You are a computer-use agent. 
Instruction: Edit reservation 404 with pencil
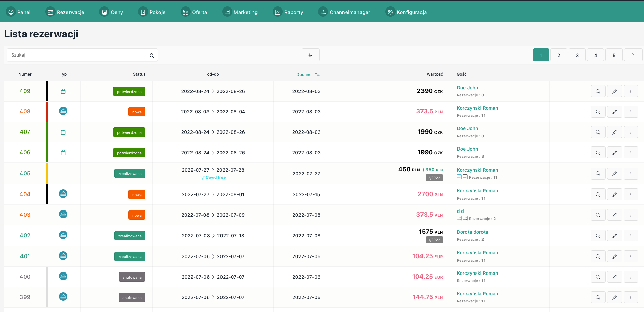614,194
